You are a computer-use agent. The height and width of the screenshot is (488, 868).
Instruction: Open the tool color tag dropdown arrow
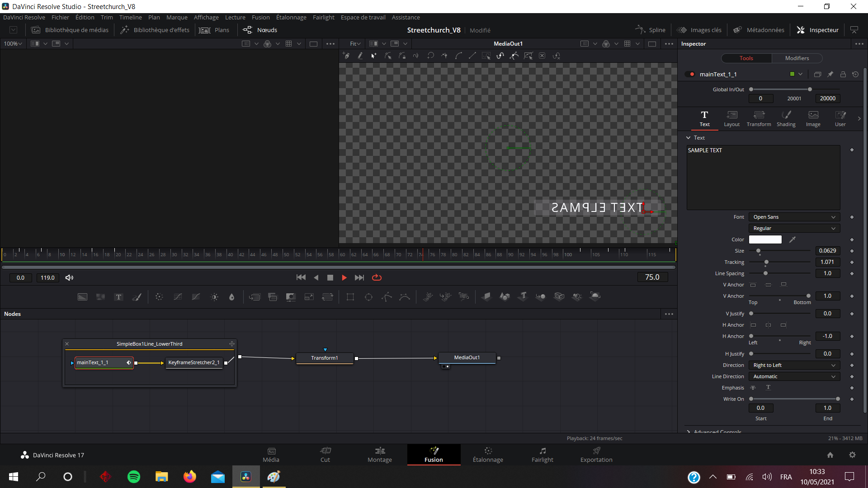point(800,74)
